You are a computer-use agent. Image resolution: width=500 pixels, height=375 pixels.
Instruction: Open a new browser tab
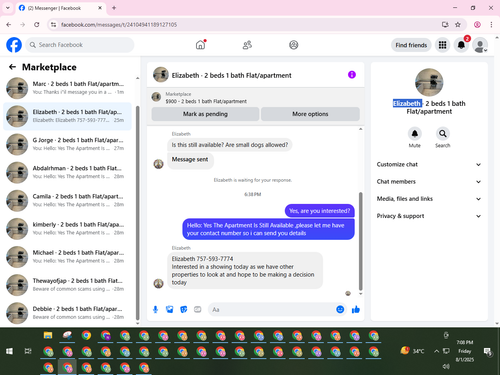point(114,8)
